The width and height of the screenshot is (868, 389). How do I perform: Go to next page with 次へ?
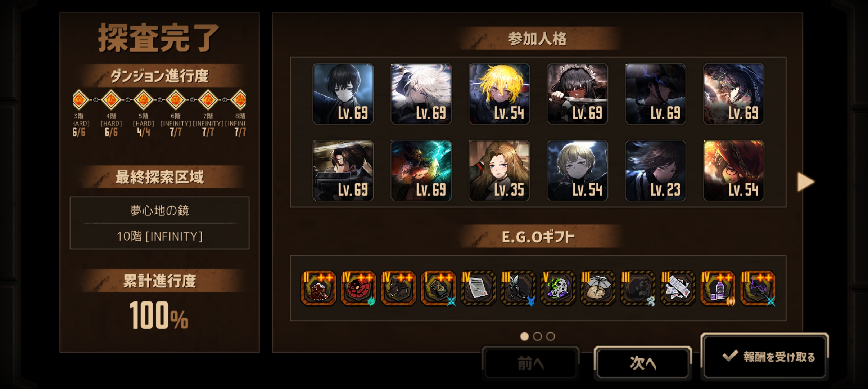pyautogui.click(x=643, y=363)
